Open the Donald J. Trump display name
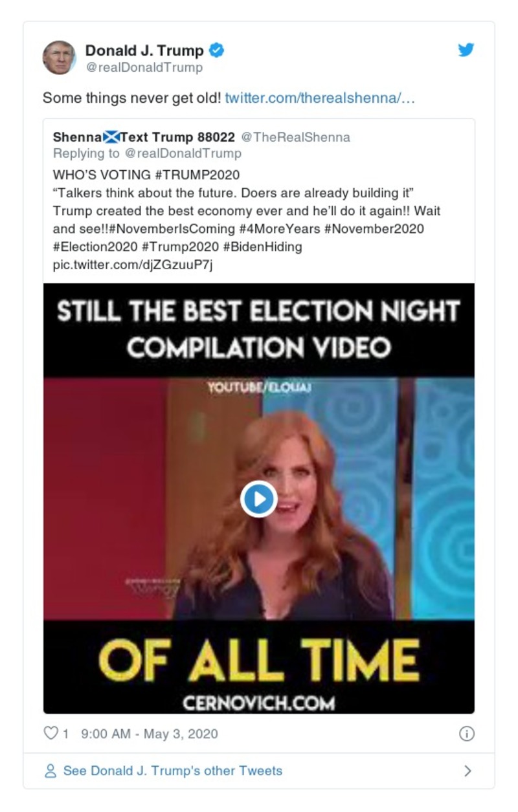518x812 pixels. tap(144, 50)
